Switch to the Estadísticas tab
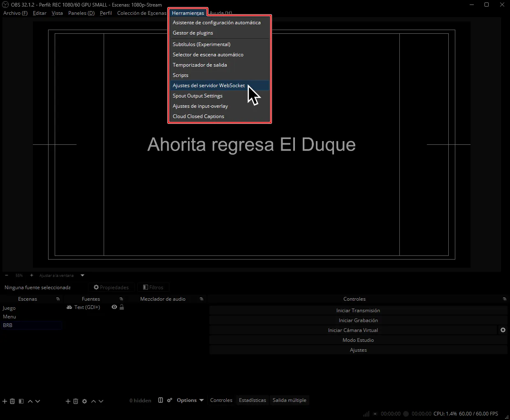This screenshot has width=510, height=420. (x=253, y=400)
